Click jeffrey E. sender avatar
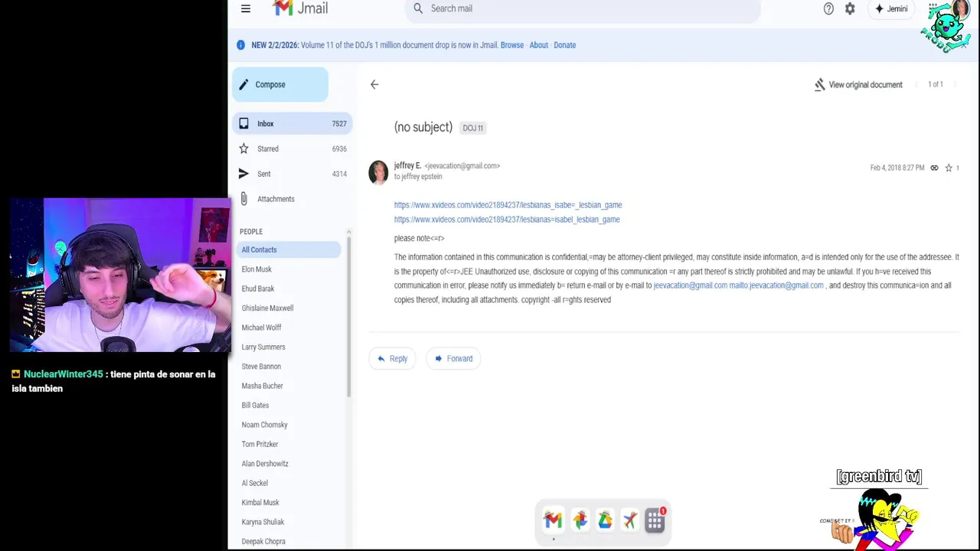Image resolution: width=980 pixels, height=551 pixels. [x=378, y=172]
